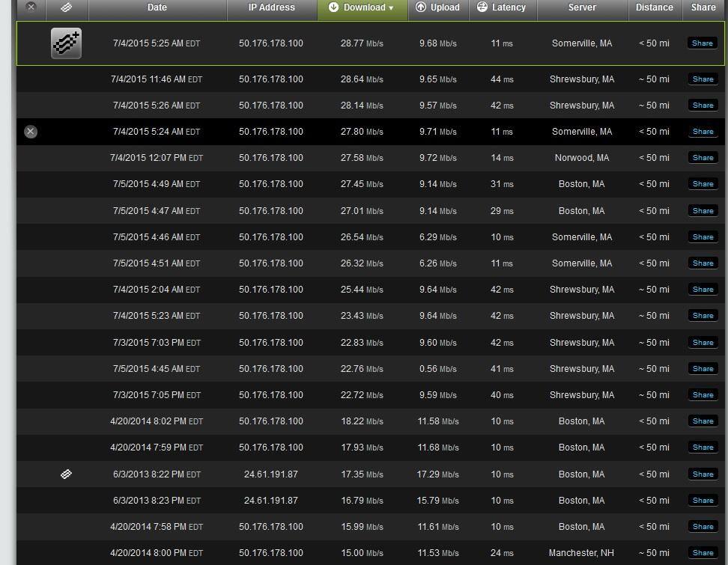
Task: Click the Share column header
Action: 703,7
